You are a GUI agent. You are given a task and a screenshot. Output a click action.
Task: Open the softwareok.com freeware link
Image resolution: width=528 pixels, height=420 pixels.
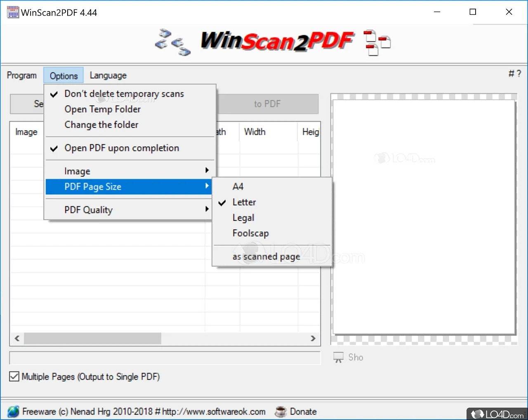pyautogui.click(x=144, y=411)
